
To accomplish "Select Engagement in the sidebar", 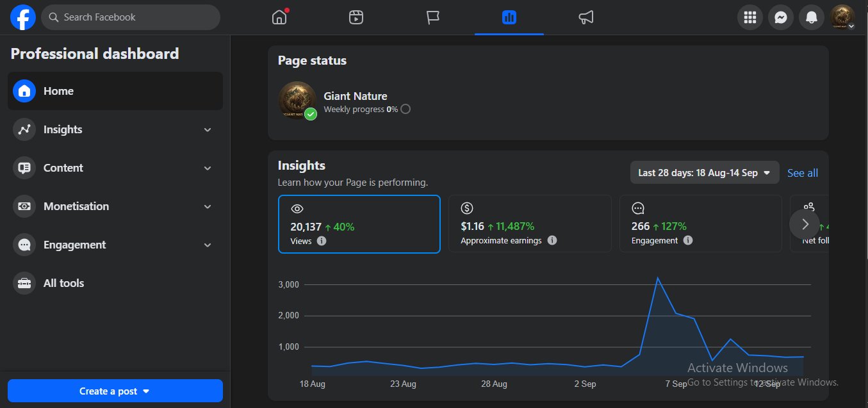I will pos(115,245).
